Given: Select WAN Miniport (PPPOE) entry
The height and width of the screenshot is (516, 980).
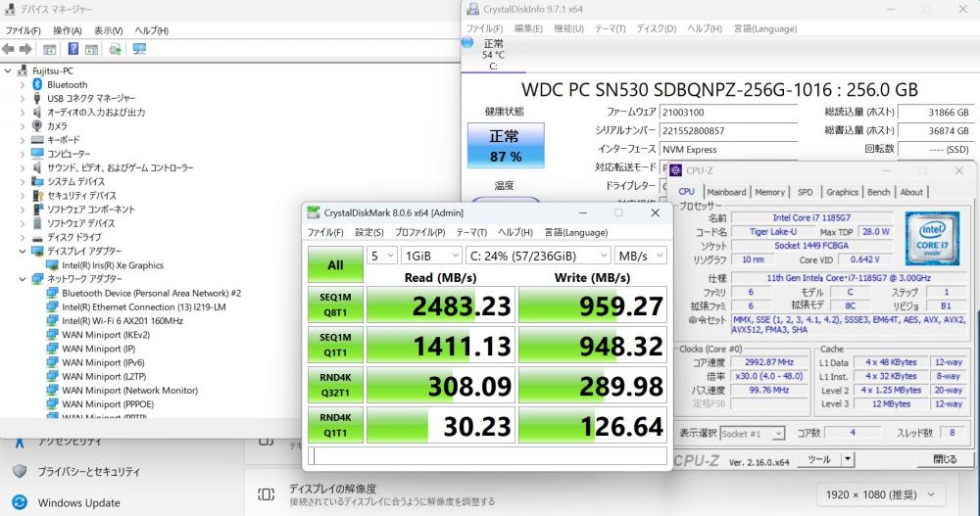Looking at the screenshot, I should 108,404.
